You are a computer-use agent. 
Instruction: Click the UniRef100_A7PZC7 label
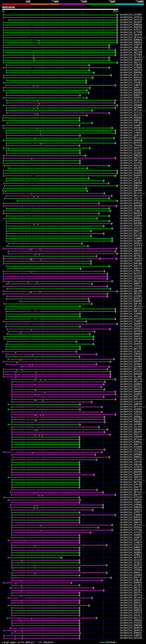tap(131, 30)
